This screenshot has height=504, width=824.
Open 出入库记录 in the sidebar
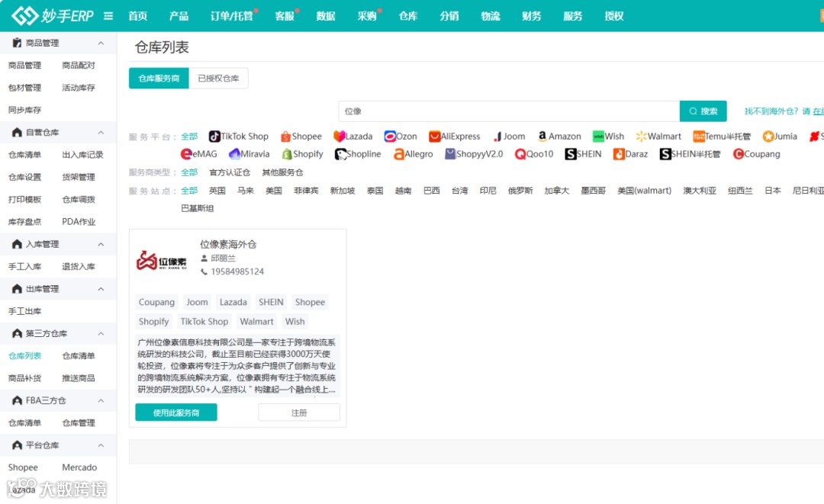click(x=82, y=155)
